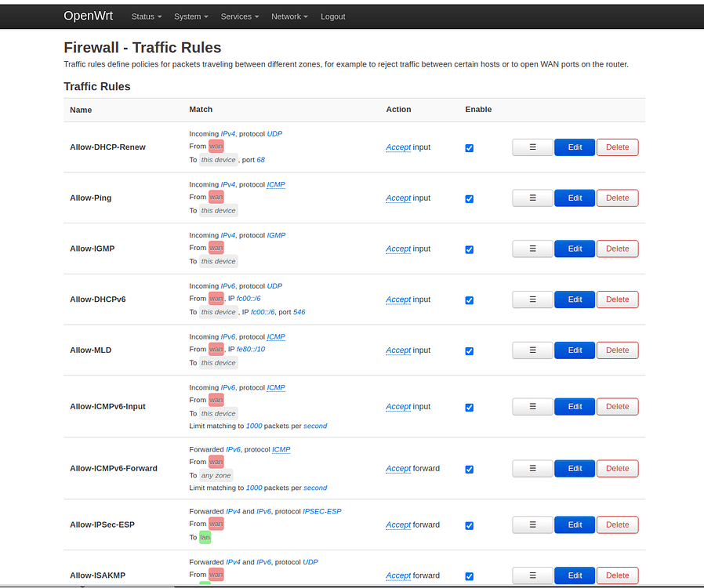Click the reorder handle for Allow-ICMPv6-Input

click(532, 406)
